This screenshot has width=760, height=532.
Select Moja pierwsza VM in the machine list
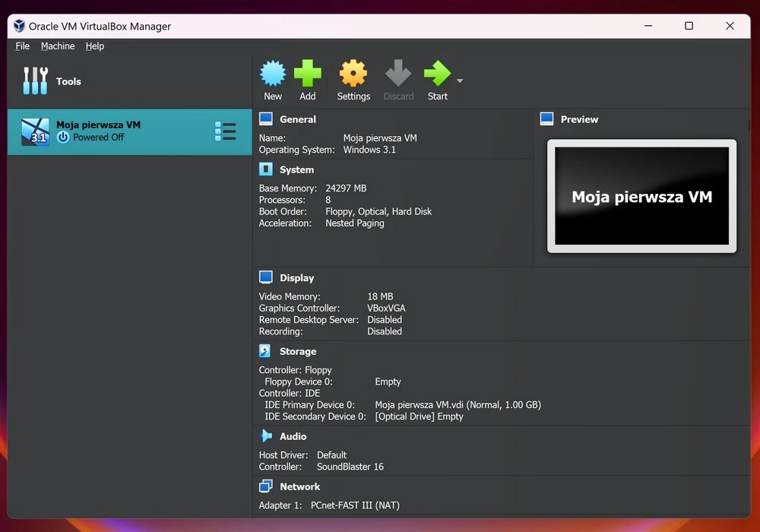click(x=130, y=131)
